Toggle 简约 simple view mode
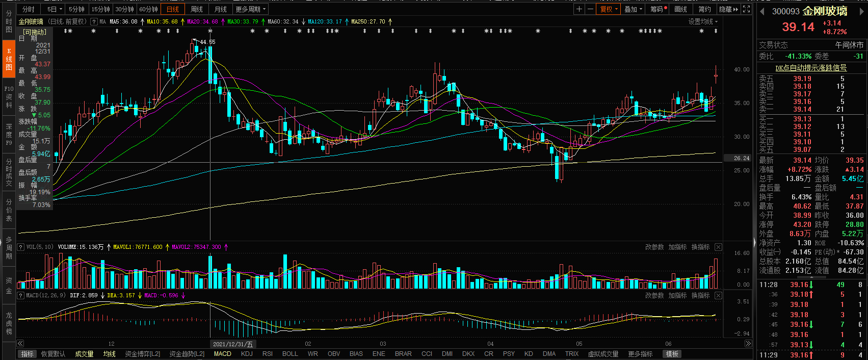The width and height of the screenshot is (868, 360). (x=704, y=9)
